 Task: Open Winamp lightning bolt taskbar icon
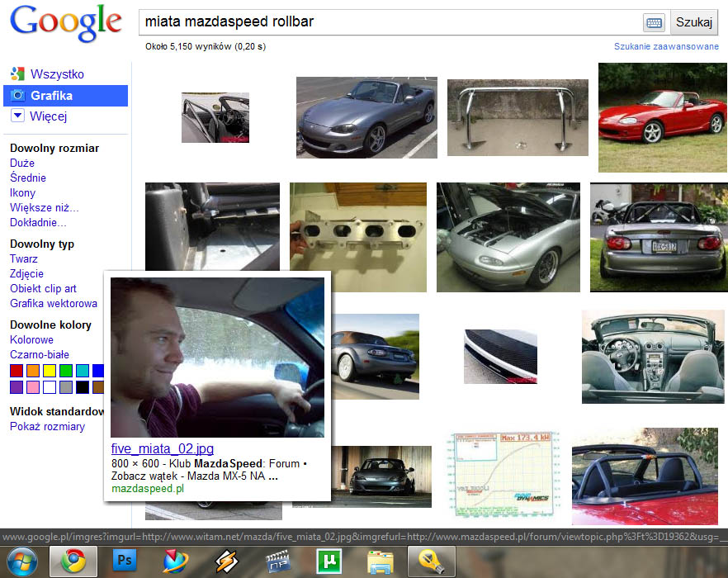(226, 561)
